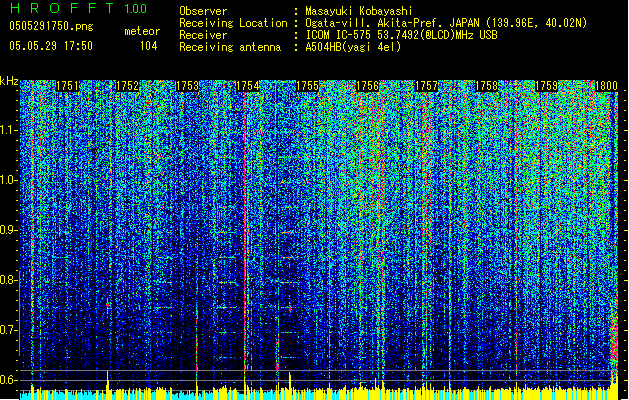Image resolution: width=629 pixels, height=400 pixels.
Task: Click the 1.0 frequency axis label
Action: (x=8, y=180)
